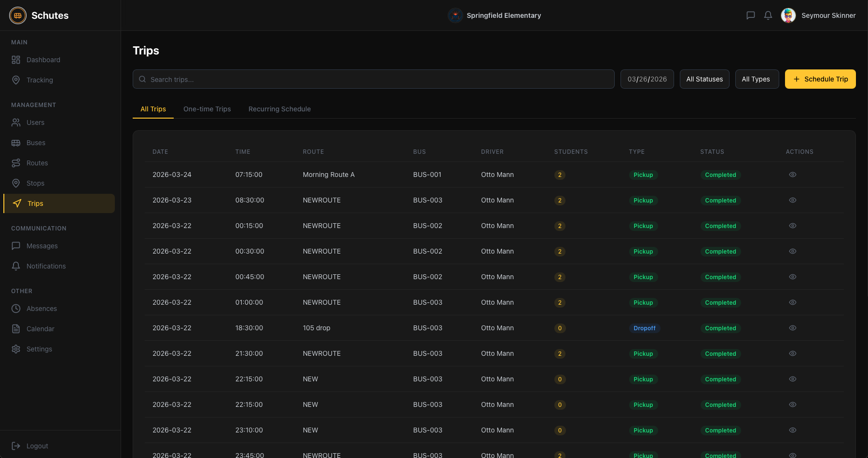Image resolution: width=868 pixels, height=458 pixels.
Task: Focus the Search trips input field
Action: pos(376,79)
